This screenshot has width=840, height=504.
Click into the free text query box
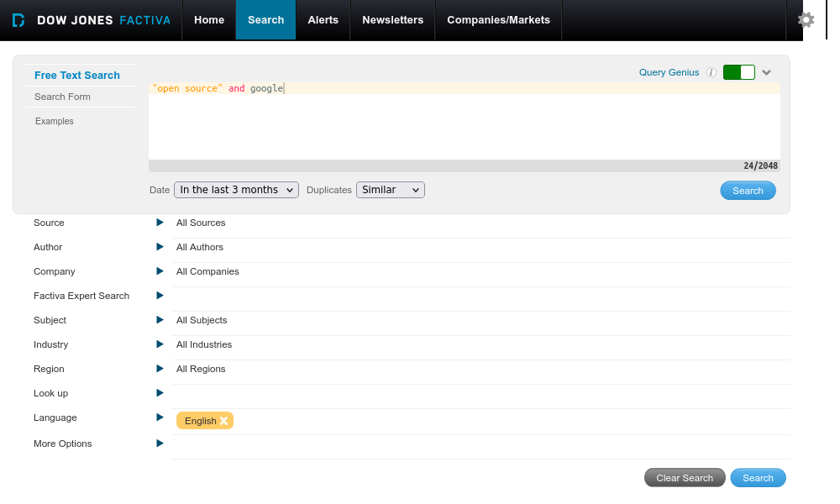coord(464,121)
